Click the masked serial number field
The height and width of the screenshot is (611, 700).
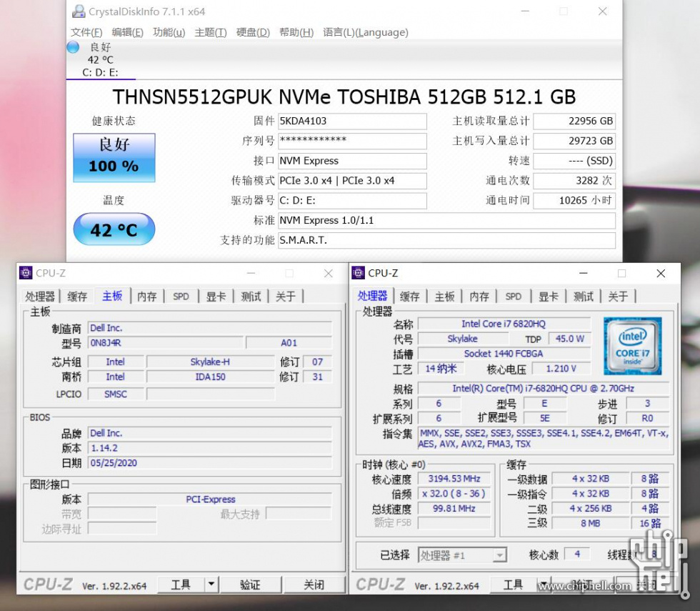[352, 141]
